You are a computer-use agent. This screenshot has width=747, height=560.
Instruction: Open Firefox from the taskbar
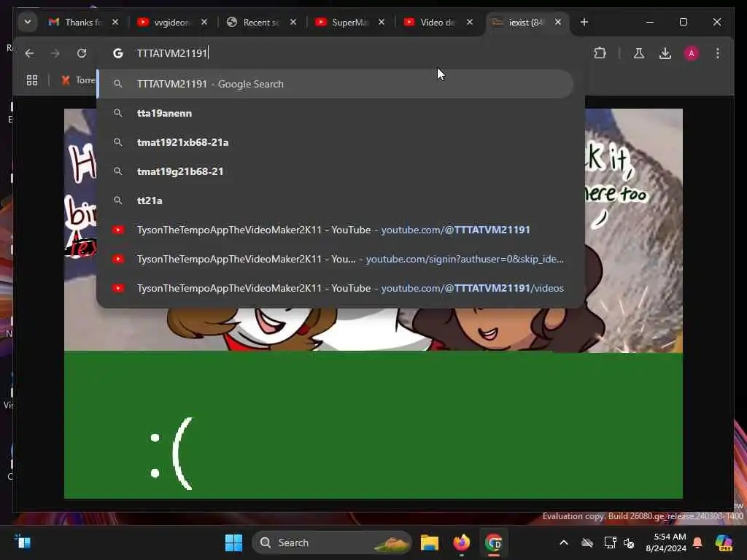coord(461,542)
